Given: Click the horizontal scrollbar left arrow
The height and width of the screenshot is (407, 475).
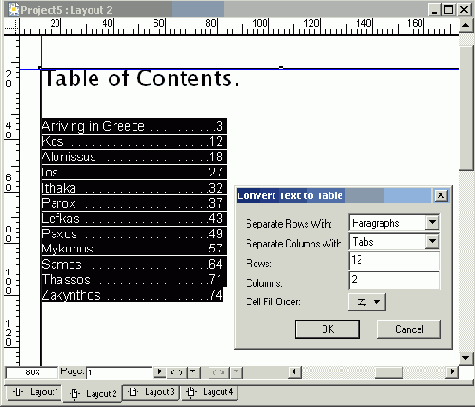Looking at the screenshot, I should click(x=294, y=372).
